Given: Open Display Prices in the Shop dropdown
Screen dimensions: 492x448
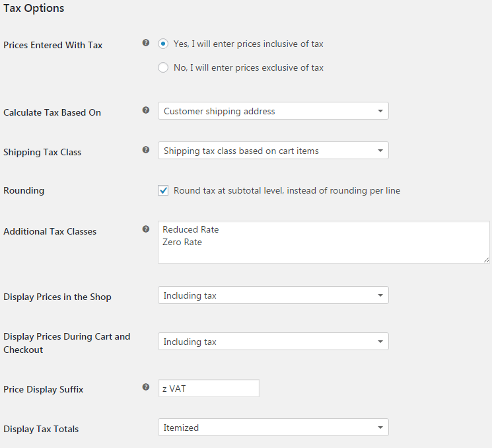Looking at the screenshot, I should 273,295.
